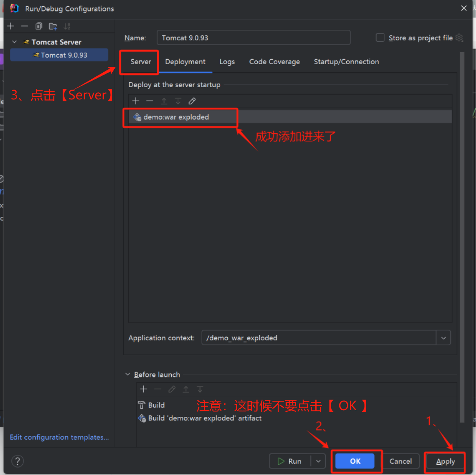The image size is (476, 475).
Task: Open the Logs tab
Action: point(227,62)
